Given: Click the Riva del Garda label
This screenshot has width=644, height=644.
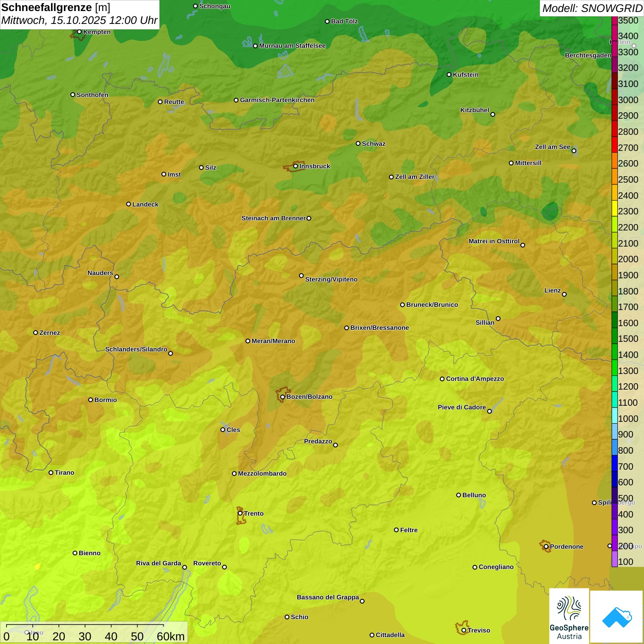Looking at the screenshot, I should click(x=159, y=563).
